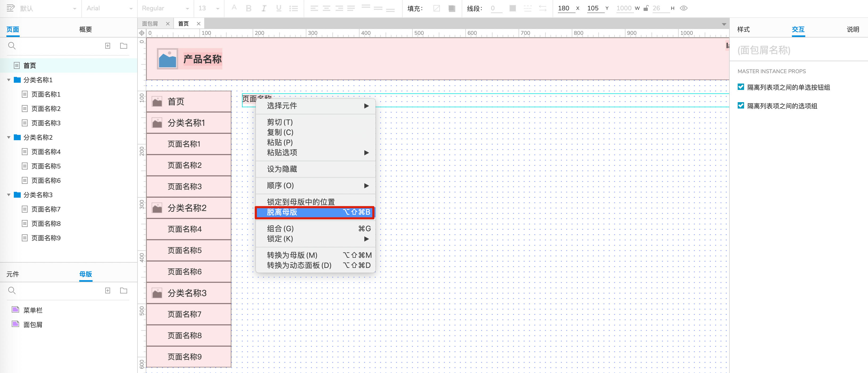The image size is (868, 373).
Task: Click the search icon in Masters panel
Action: point(12,290)
